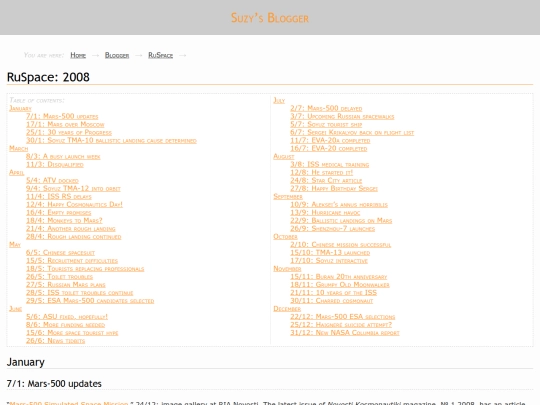Jump to the May section link
Viewport: 540px width, 405px height.
(x=15, y=244)
